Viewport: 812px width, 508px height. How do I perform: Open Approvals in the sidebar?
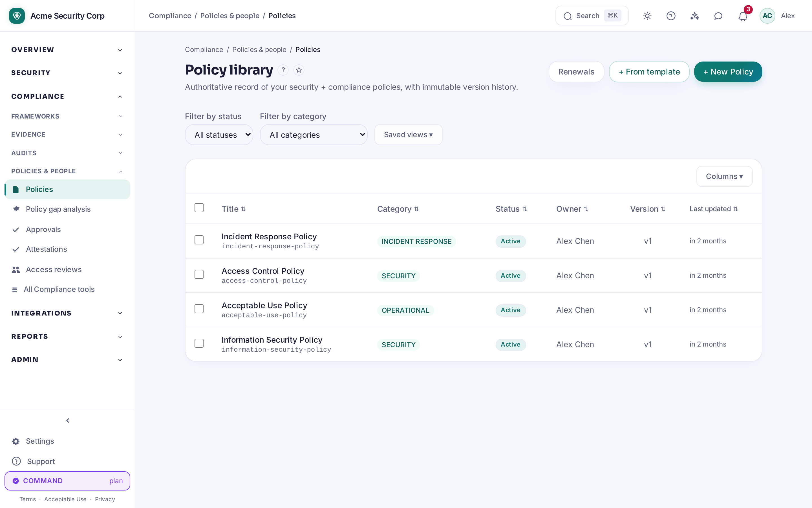(x=67, y=229)
